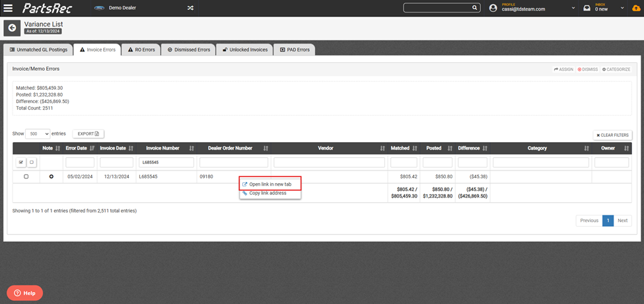
Task: Choose Open link in new tab
Action: tap(270, 184)
